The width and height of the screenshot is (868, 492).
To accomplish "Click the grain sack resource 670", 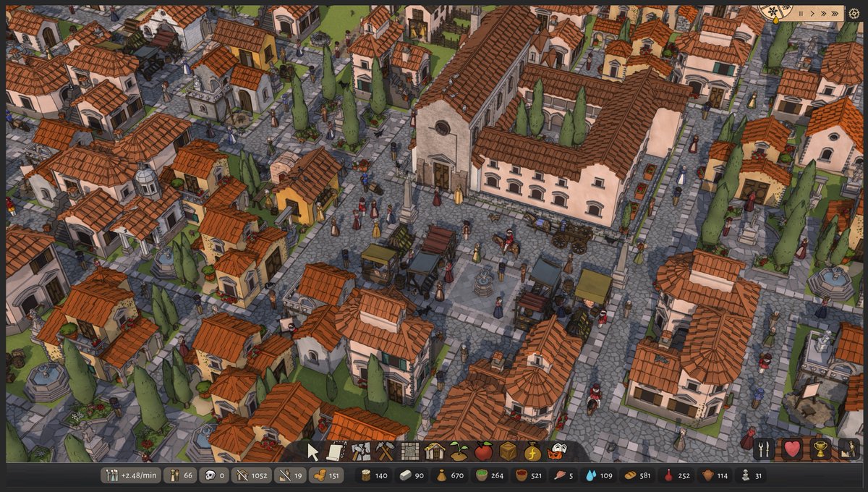I will pos(449,475).
